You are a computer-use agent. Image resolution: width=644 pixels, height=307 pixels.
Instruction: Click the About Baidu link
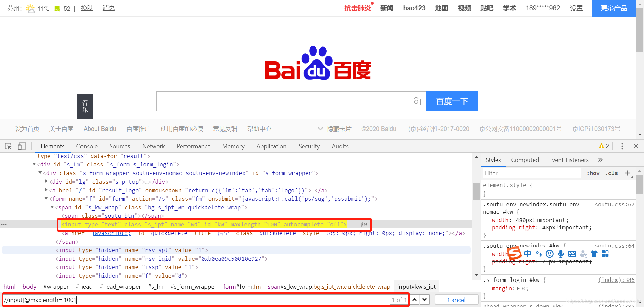pos(100,129)
